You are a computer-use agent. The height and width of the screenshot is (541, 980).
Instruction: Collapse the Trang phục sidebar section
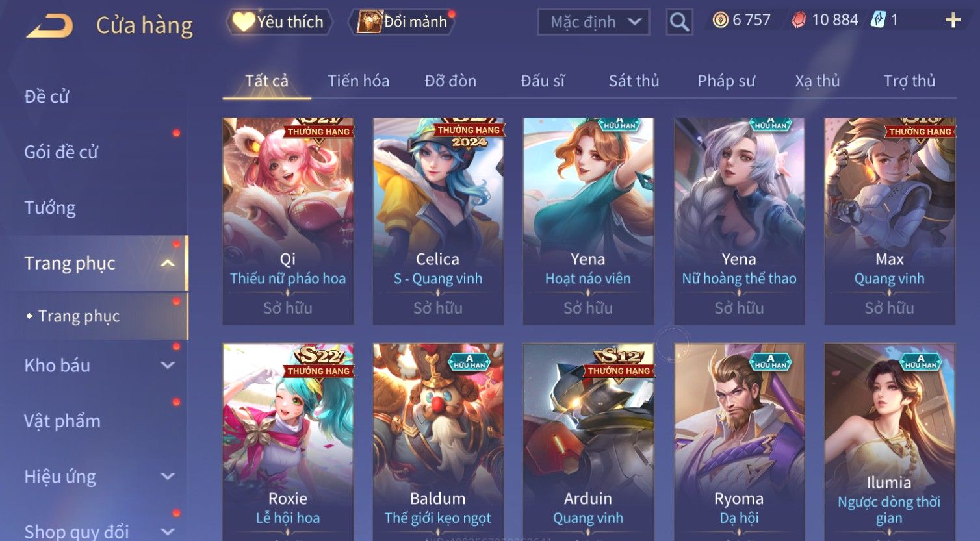tap(168, 263)
